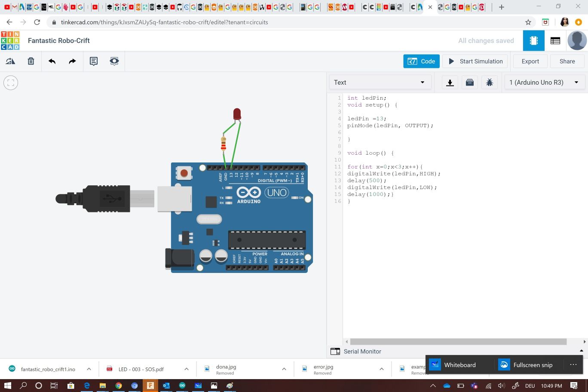This screenshot has height=392, width=588.
Task: Click code line delay(500);
Action: (367, 181)
